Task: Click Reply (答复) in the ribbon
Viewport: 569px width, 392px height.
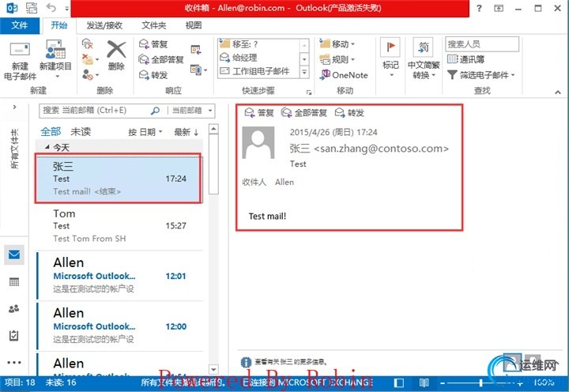Action: tap(153, 44)
